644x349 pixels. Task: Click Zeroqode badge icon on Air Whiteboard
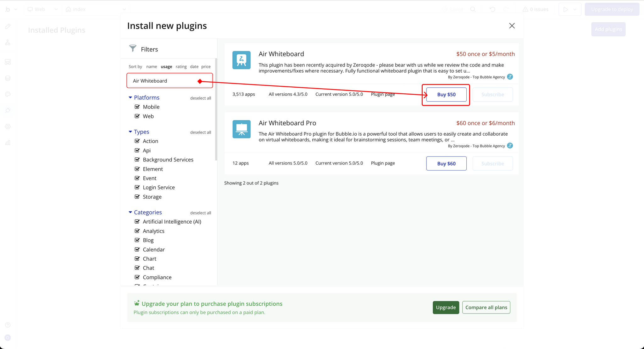(x=510, y=77)
